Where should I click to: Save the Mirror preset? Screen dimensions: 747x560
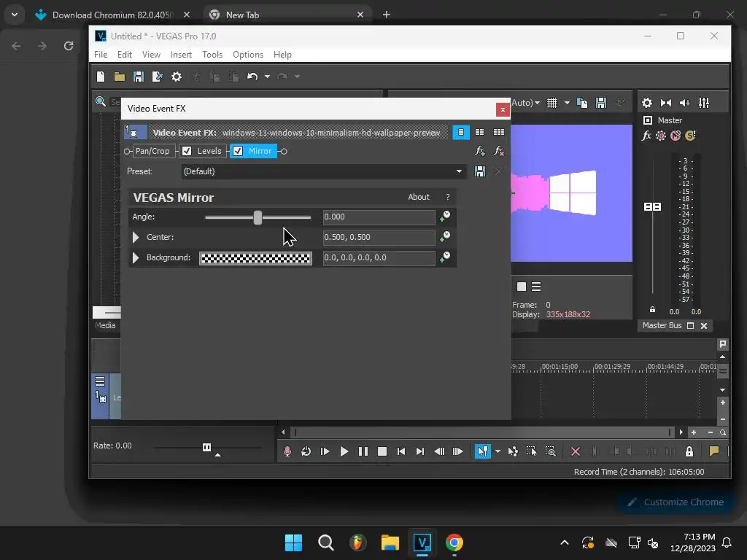click(x=480, y=171)
